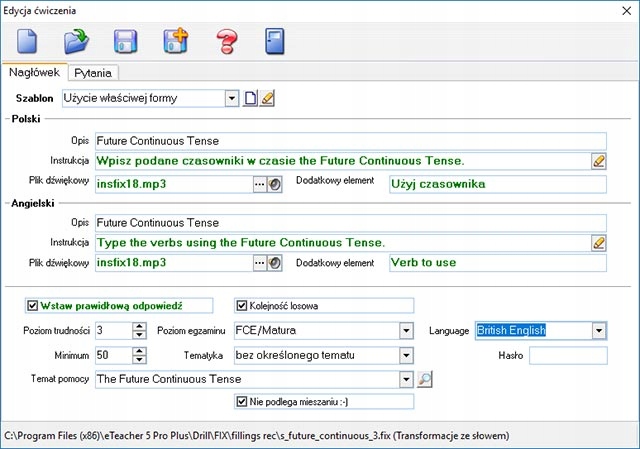Open the Tematyka topic dropdown
This screenshot has width=640, height=449.
tap(406, 355)
